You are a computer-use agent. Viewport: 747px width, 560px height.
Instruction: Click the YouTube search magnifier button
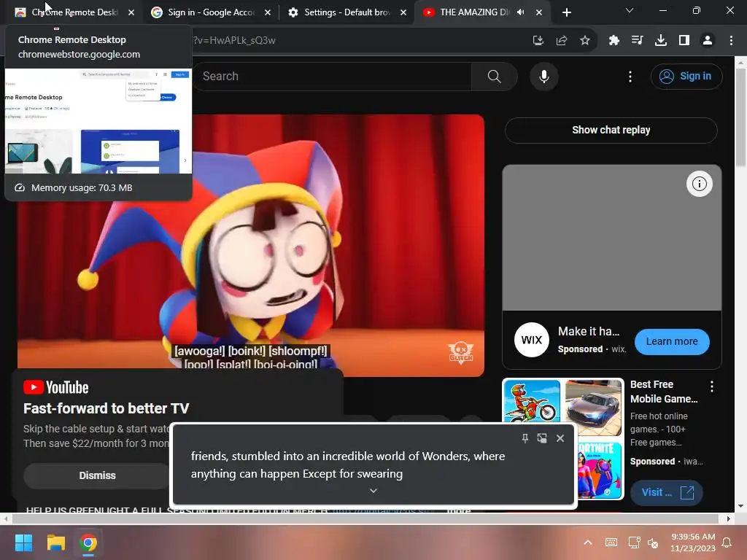[x=494, y=76]
